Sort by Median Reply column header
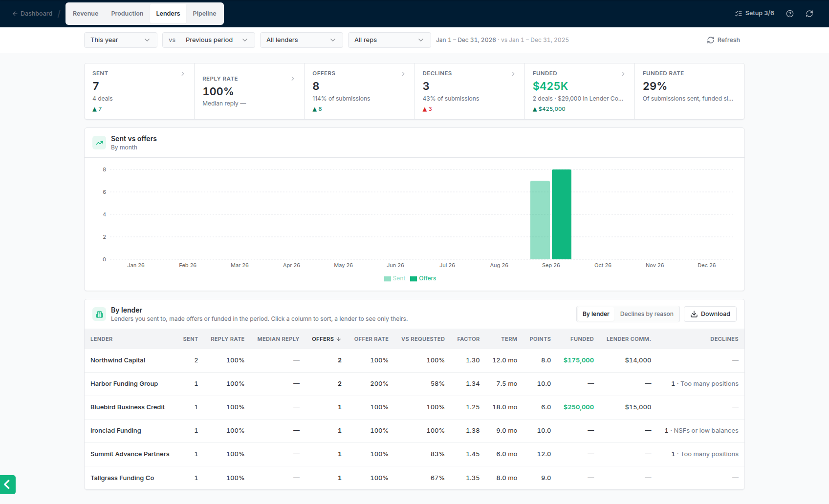 coord(278,339)
